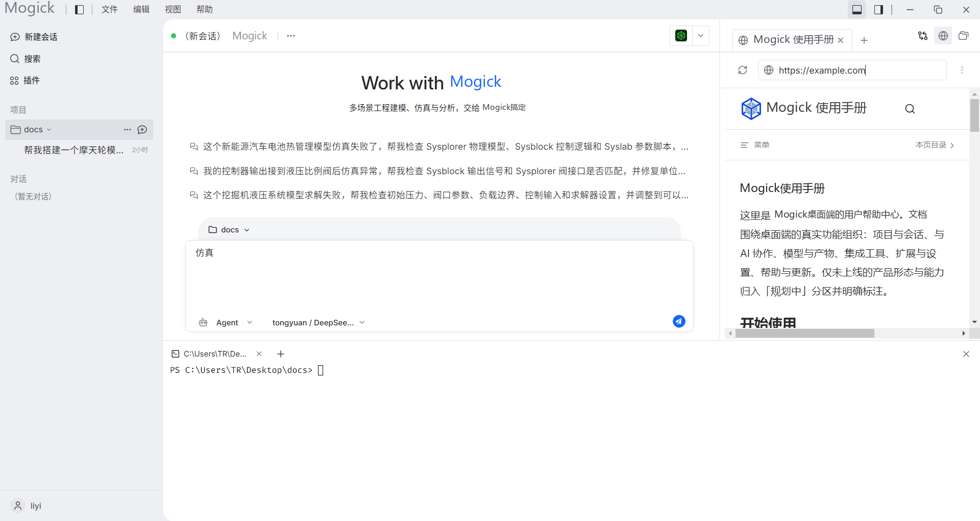Click the stacked windows icon in right panel
The image size is (980, 521).
(x=964, y=36)
